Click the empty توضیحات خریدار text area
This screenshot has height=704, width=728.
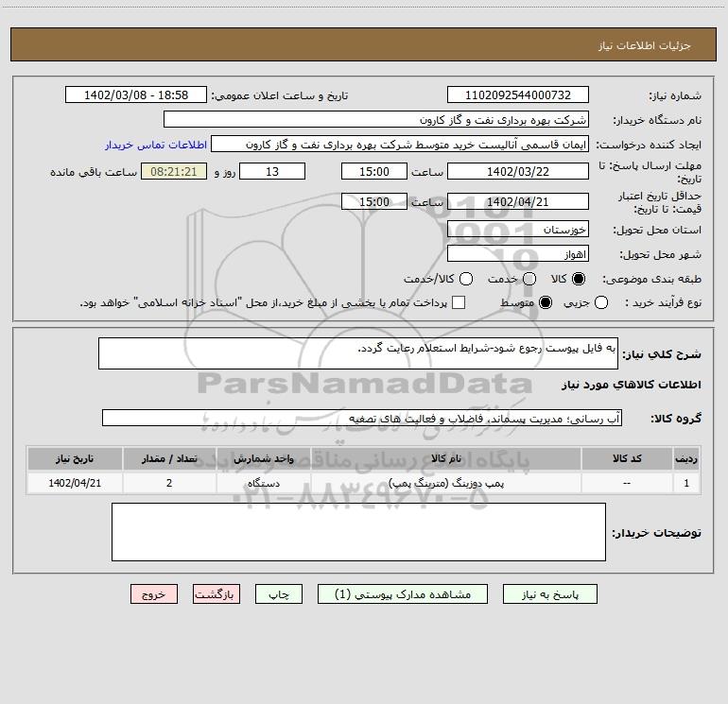(x=358, y=532)
